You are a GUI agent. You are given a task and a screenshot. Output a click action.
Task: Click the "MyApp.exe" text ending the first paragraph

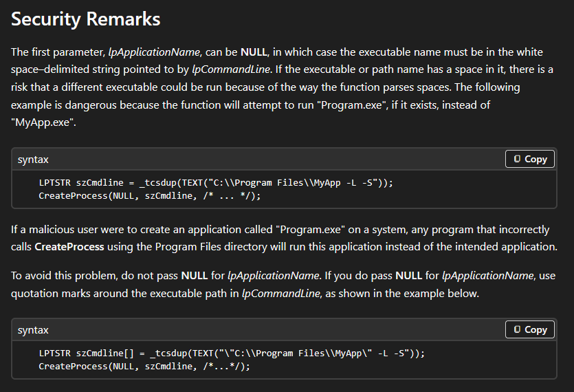(x=43, y=122)
